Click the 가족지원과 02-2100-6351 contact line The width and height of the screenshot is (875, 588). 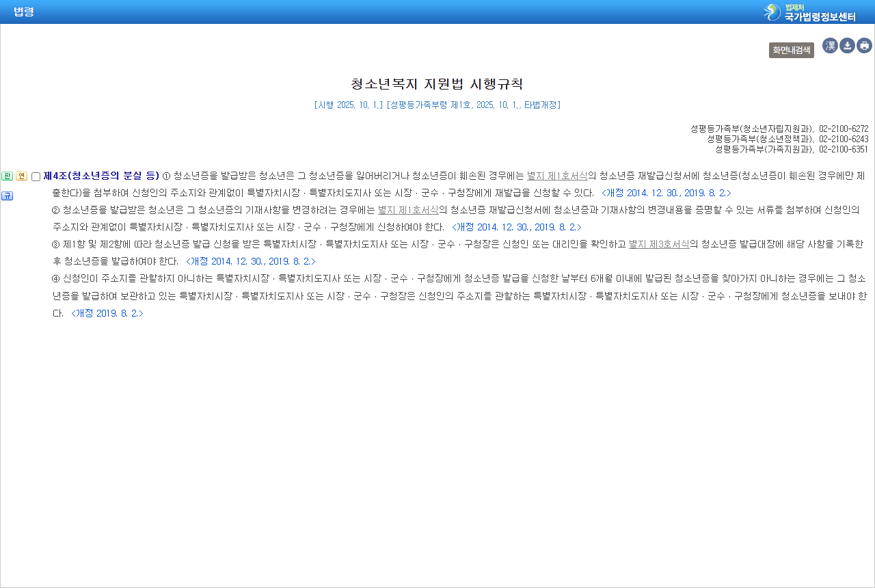(792, 149)
